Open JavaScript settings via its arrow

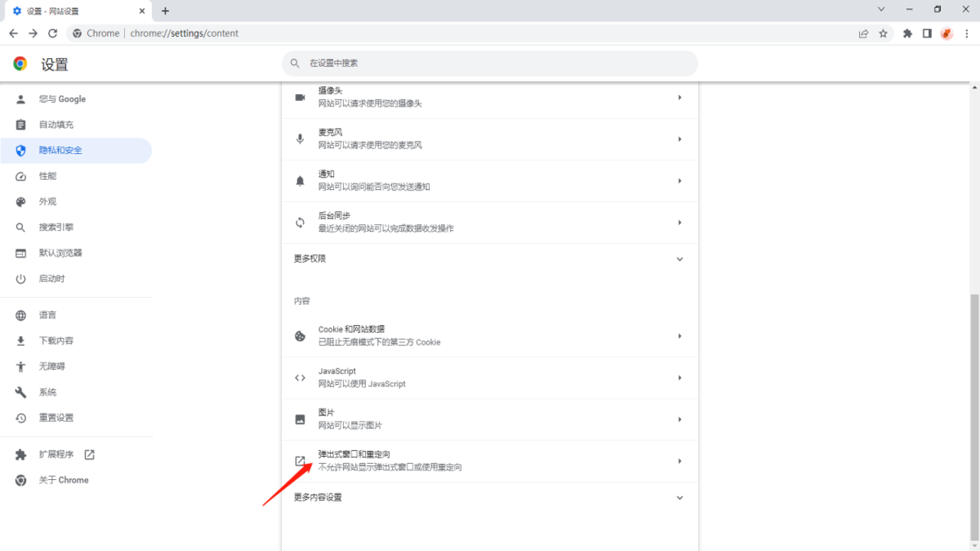tap(679, 378)
